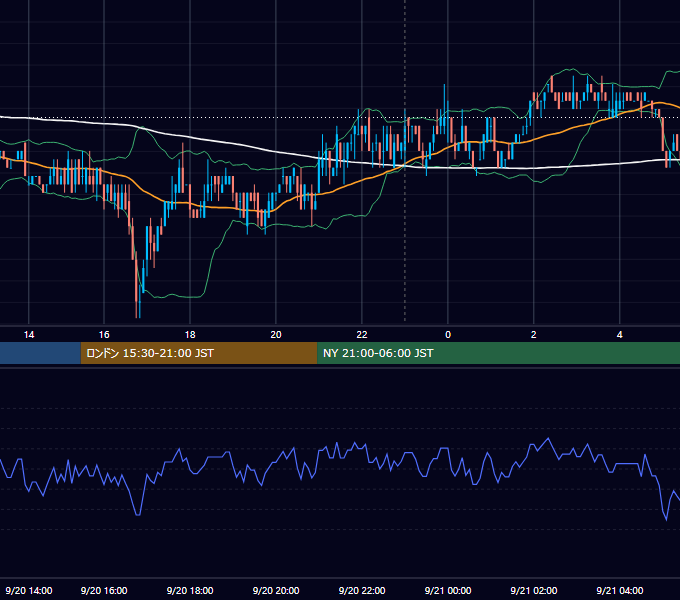Click the 9/20 18:00 date label
680x600 pixels.
coord(190,590)
